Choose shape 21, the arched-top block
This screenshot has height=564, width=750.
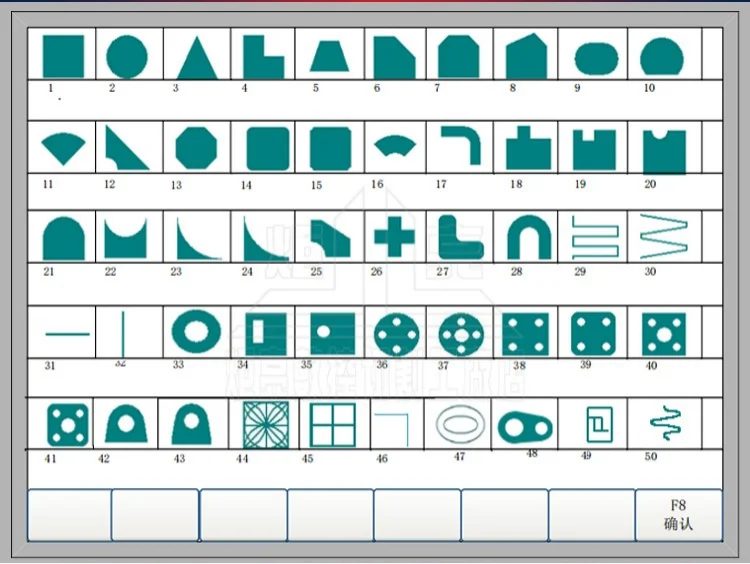[x=64, y=238]
